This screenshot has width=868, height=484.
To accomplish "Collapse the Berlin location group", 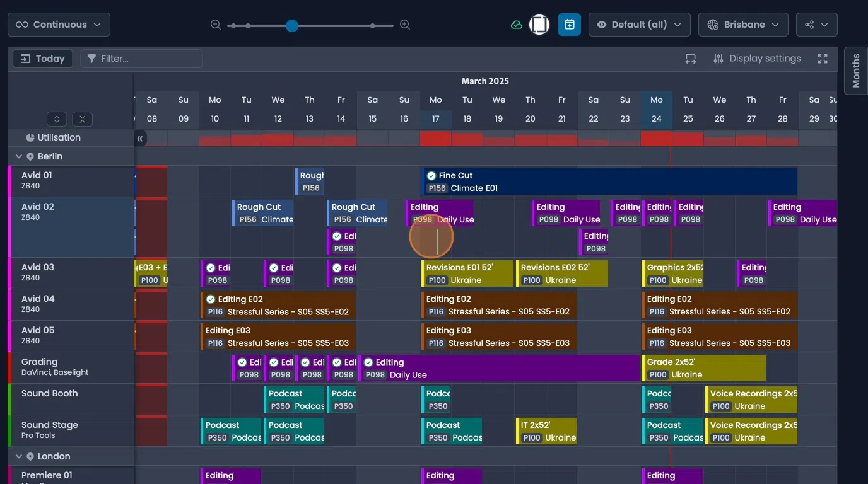I will click(18, 156).
